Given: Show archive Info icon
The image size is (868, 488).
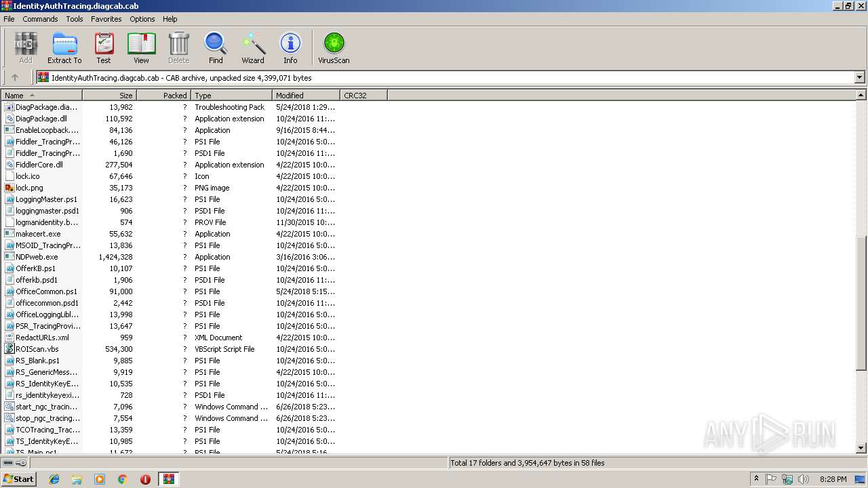Looking at the screenshot, I should [290, 48].
